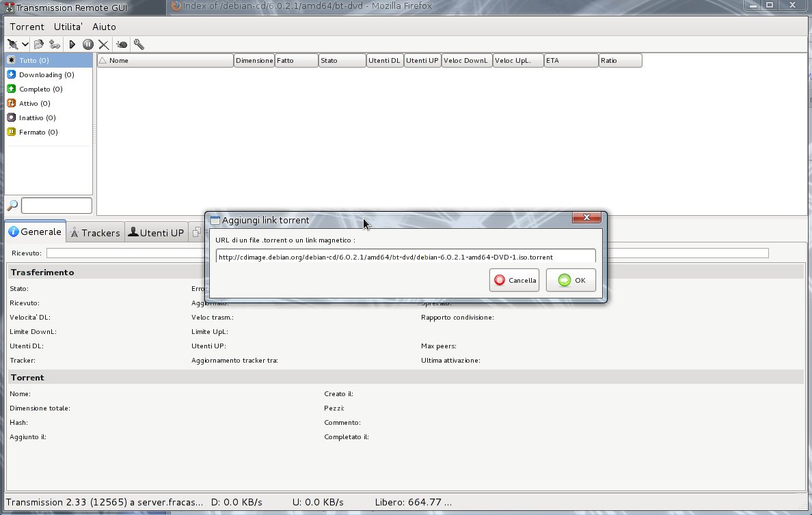
Task: Click the status bar server version text
Action: click(x=105, y=502)
